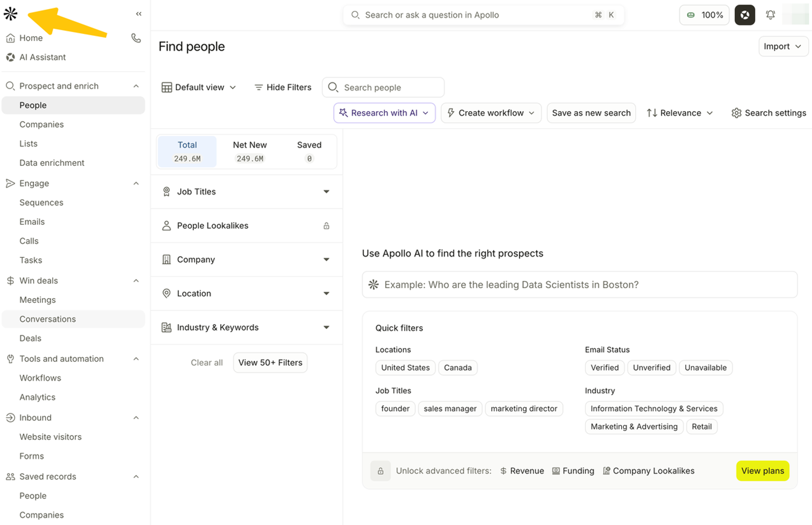Hide the filters panel
Image resolution: width=812 pixels, height=525 pixels.
283,87
